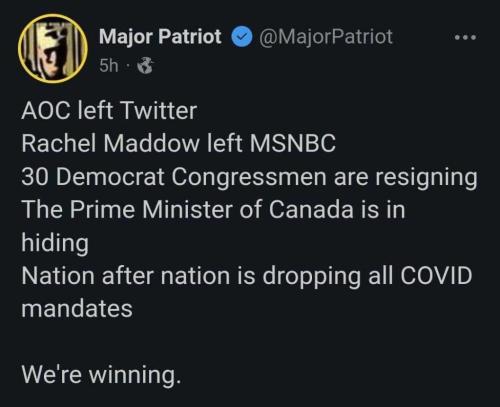Click the word 'dropping' in the post
Image resolution: width=500 pixels, height=407 pixels.
point(312,277)
